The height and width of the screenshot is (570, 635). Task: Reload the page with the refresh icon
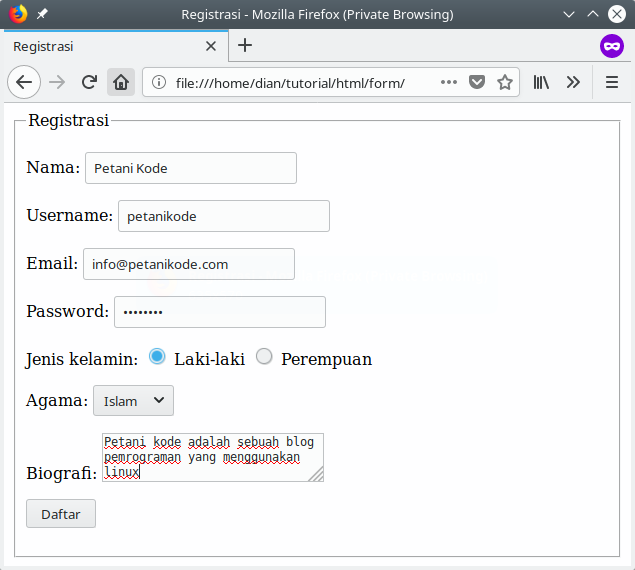pyautogui.click(x=89, y=82)
